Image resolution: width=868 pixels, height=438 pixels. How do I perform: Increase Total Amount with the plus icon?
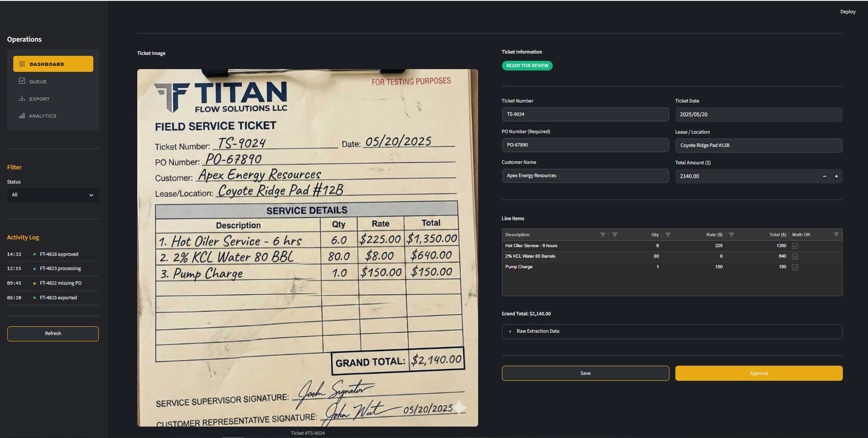pyautogui.click(x=836, y=176)
